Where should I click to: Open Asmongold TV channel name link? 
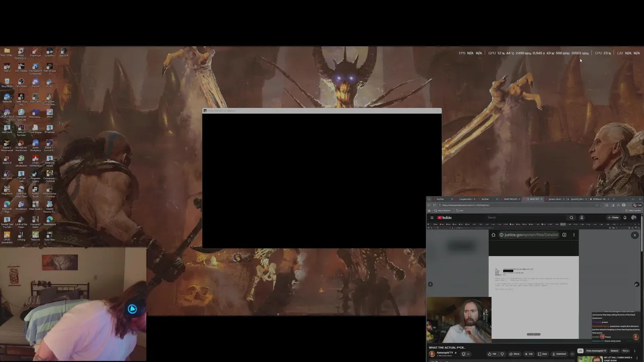click(445, 352)
